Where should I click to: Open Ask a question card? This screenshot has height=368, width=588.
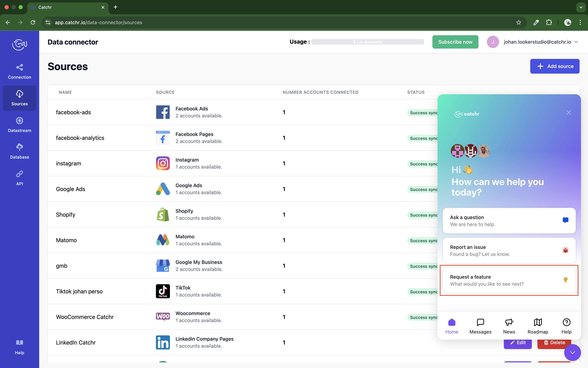(x=509, y=220)
